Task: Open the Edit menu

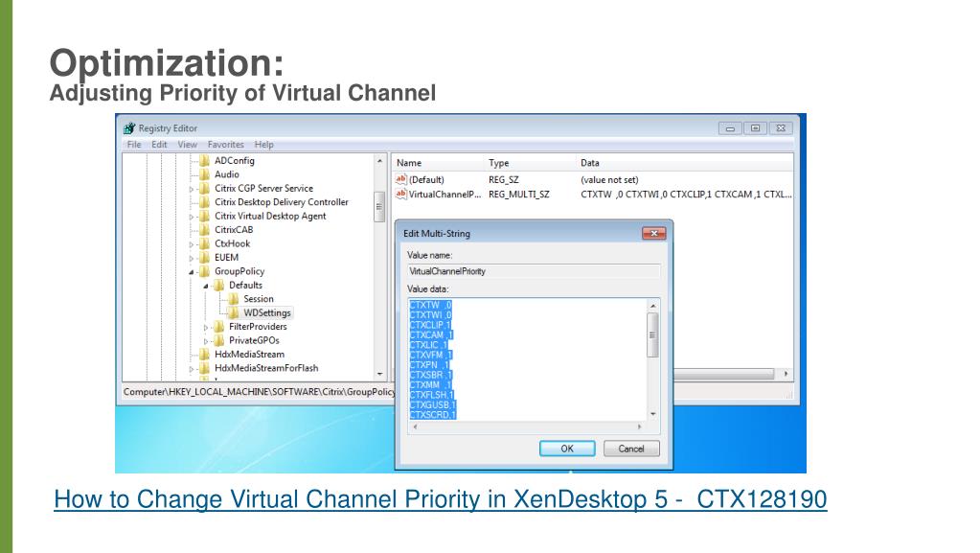Action: 159,145
